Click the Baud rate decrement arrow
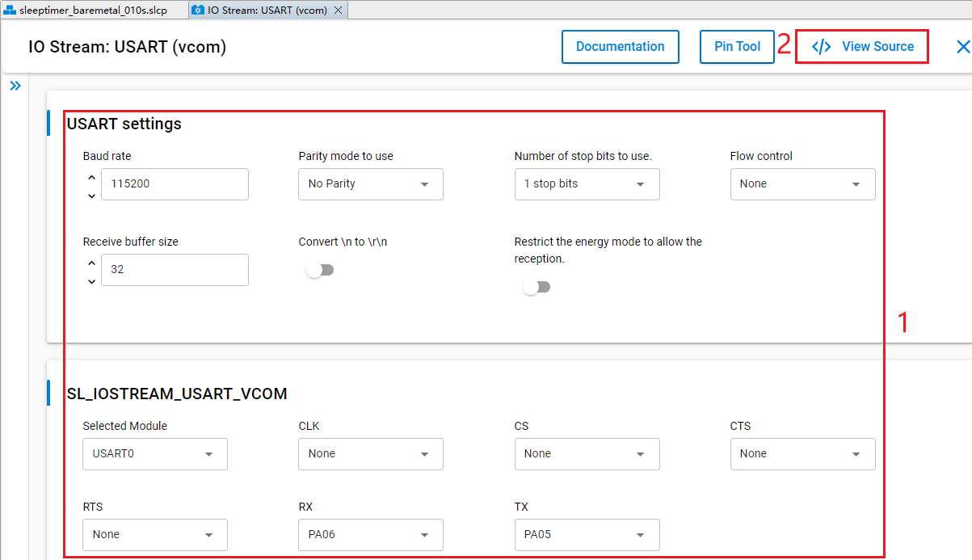Viewport: 972px width, 560px height. pos(91,196)
